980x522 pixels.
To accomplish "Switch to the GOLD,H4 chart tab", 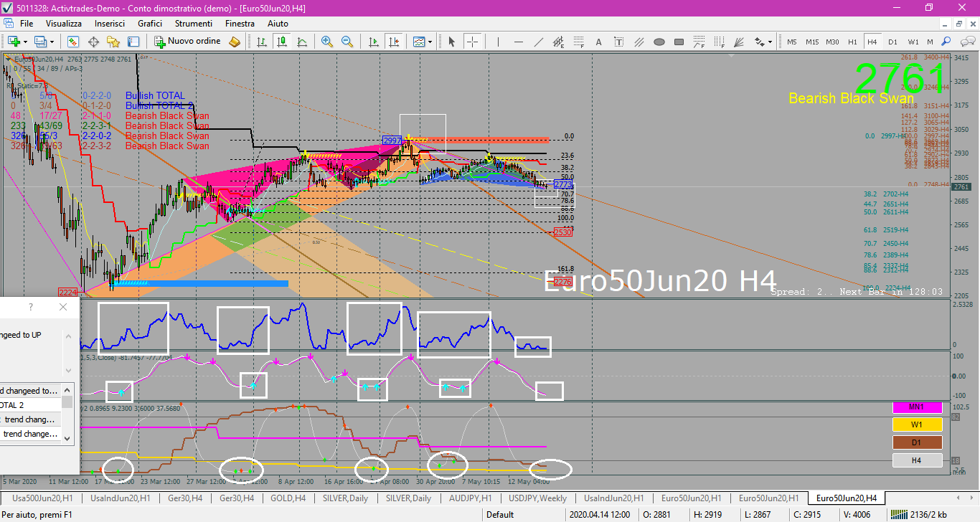I will pyautogui.click(x=288, y=498).
